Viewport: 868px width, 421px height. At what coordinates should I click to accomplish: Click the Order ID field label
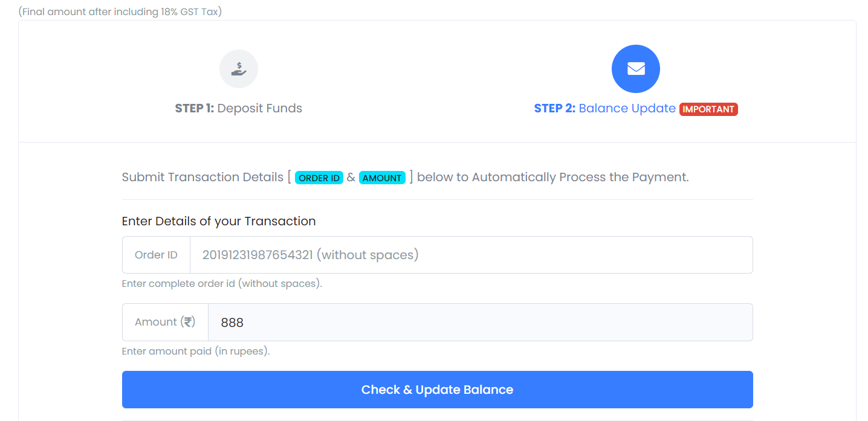[156, 255]
